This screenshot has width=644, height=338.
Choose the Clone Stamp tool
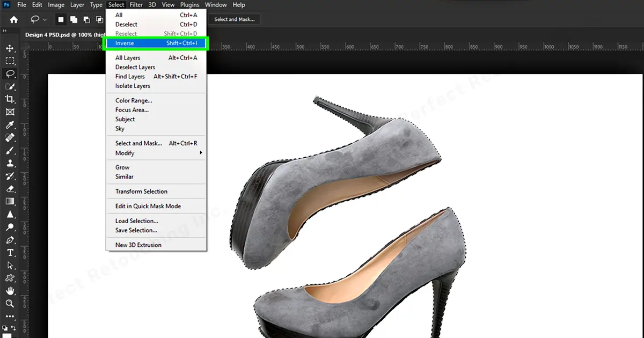coord(10,163)
